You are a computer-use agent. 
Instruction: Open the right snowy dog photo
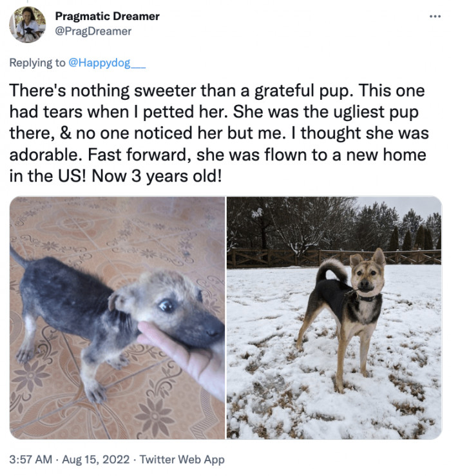pyautogui.click(x=334, y=318)
